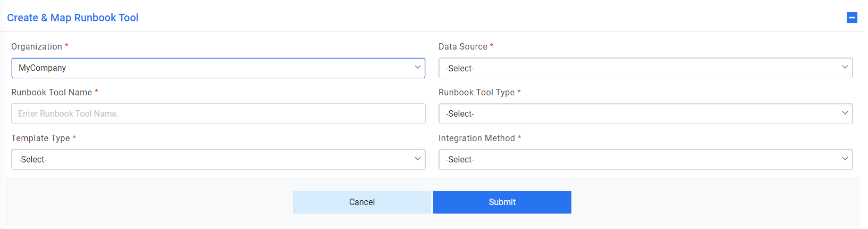Click the Runbook Tool Name label

pyautogui.click(x=52, y=92)
